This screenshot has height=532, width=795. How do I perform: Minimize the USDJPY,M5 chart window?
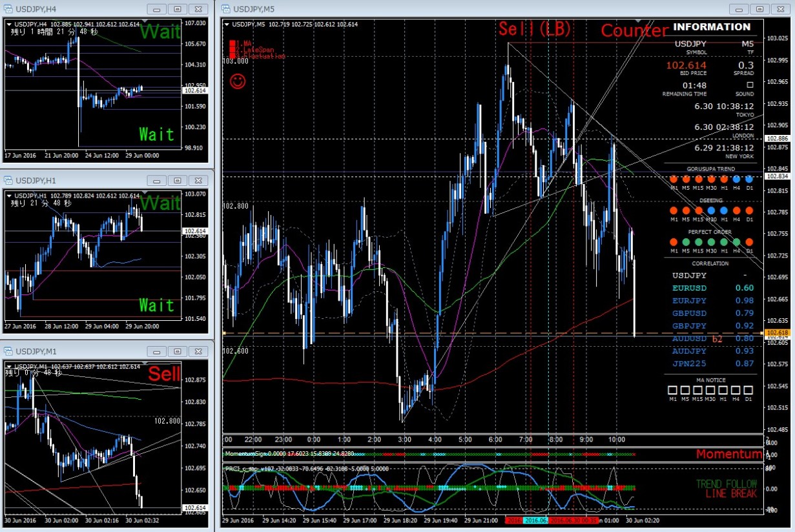click(x=739, y=9)
